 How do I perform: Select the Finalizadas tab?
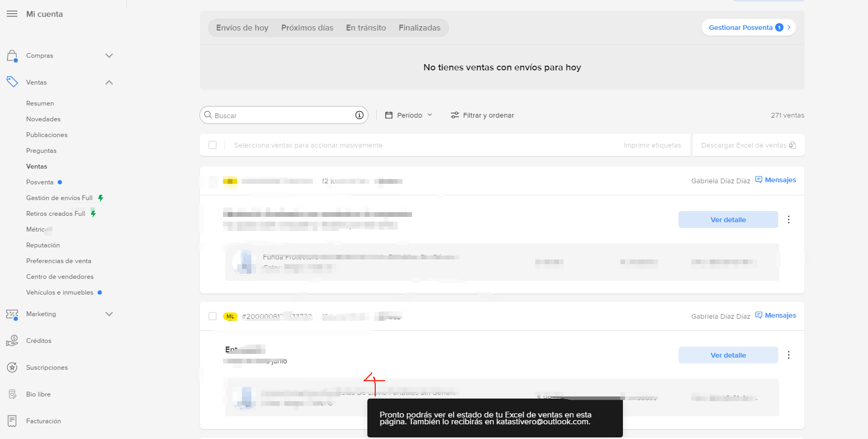pyautogui.click(x=419, y=28)
